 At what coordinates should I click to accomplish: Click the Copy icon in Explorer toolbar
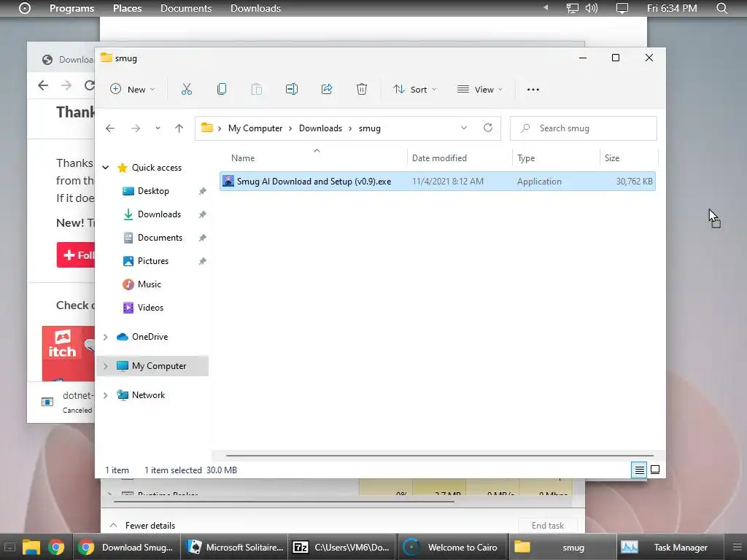[x=222, y=89]
